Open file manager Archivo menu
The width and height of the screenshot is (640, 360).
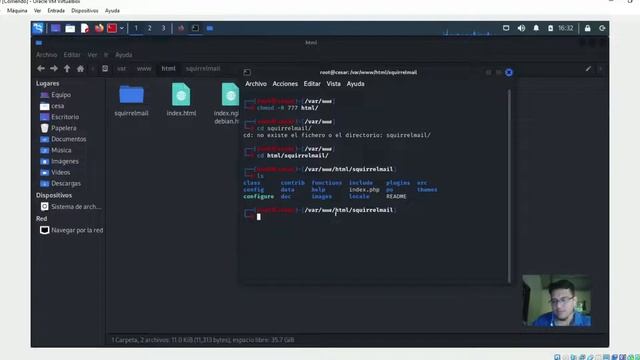47,55
